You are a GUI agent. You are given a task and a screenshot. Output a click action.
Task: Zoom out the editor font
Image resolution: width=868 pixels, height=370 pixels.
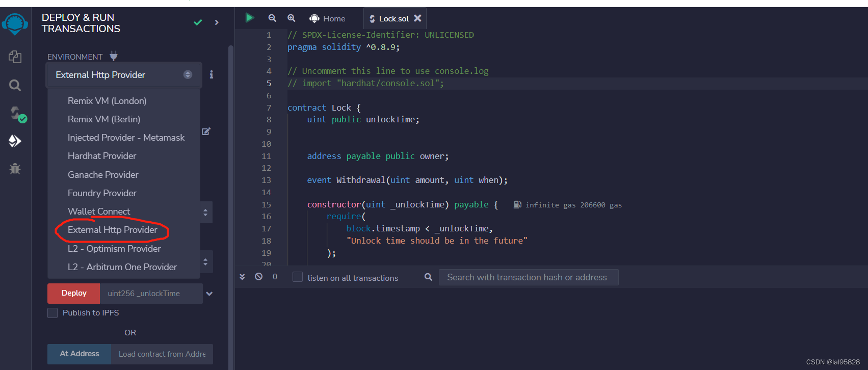tap(272, 18)
